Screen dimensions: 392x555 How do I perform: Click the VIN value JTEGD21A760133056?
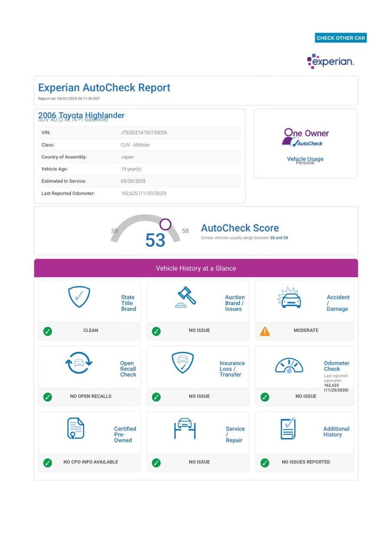tap(144, 133)
